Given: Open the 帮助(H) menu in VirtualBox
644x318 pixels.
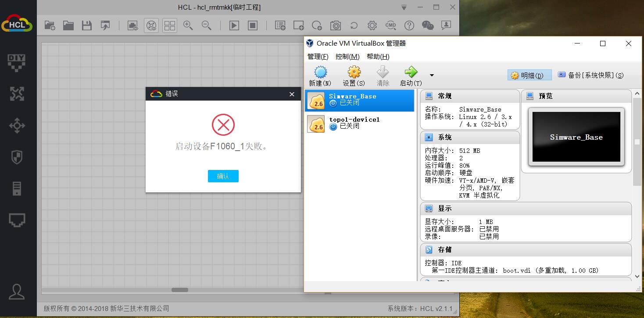Looking at the screenshot, I should (378, 57).
